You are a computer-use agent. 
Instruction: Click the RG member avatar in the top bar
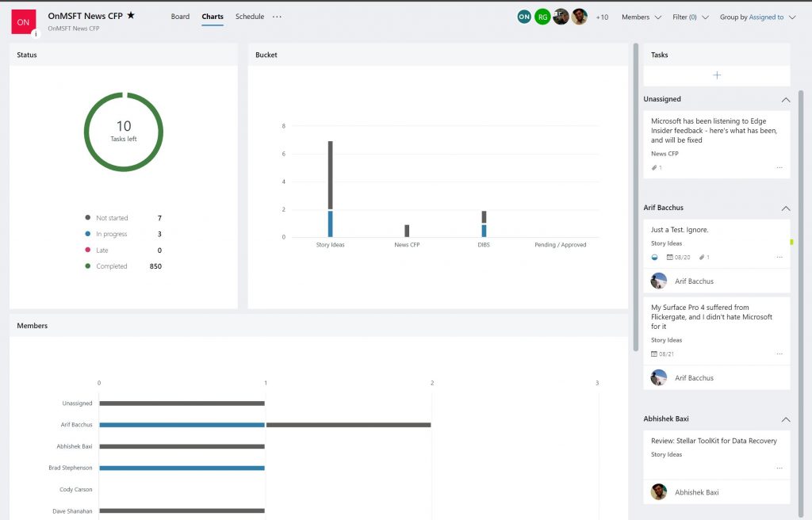pos(542,15)
